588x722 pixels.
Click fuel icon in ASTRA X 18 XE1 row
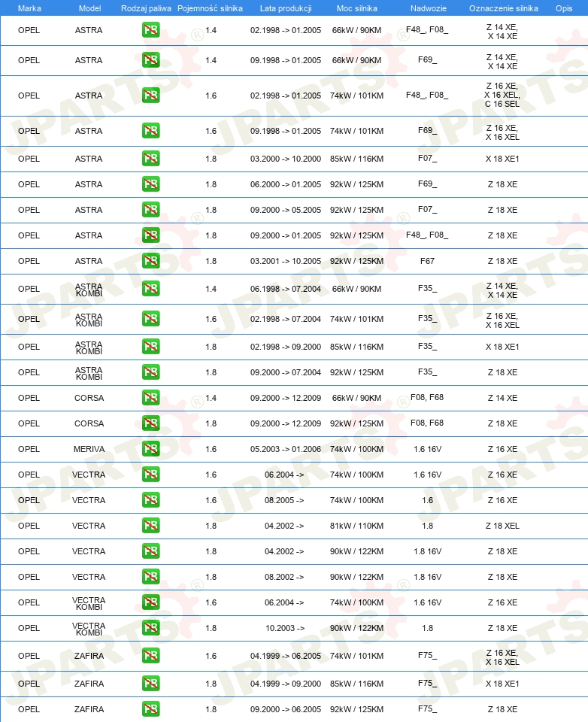151,159
